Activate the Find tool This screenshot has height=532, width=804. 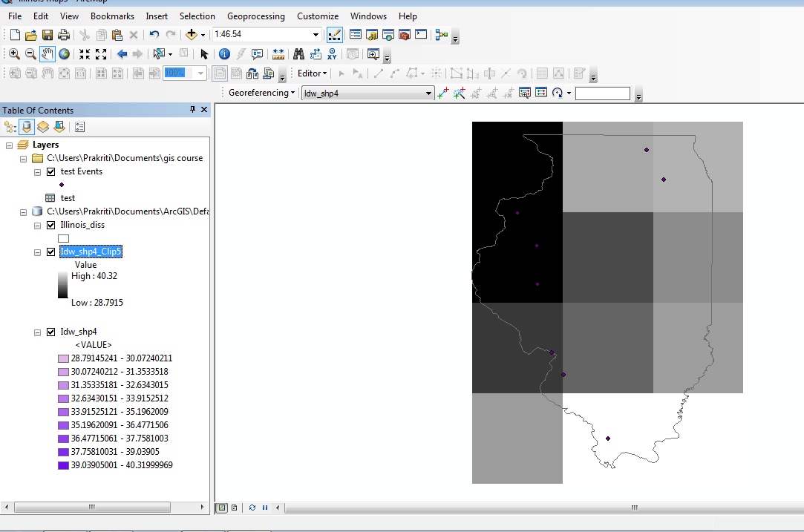click(x=299, y=53)
